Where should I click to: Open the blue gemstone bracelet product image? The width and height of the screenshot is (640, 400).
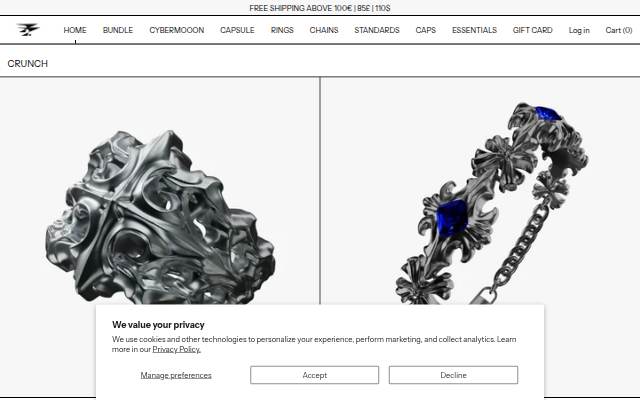pos(481,191)
